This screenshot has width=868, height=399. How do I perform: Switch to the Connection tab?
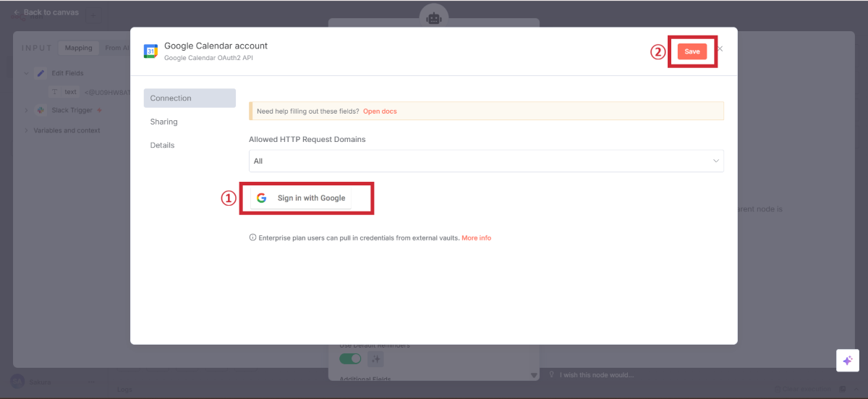190,98
